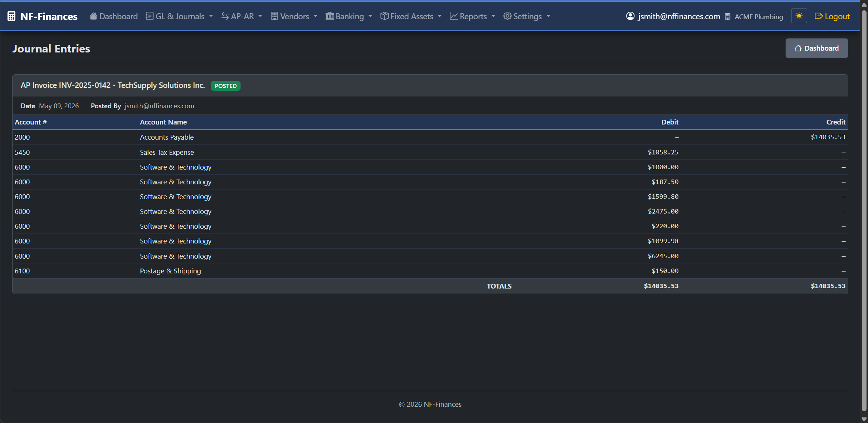The height and width of the screenshot is (423, 868).
Task: Click the $220.00 debit amount
Action: coord(665,226)
